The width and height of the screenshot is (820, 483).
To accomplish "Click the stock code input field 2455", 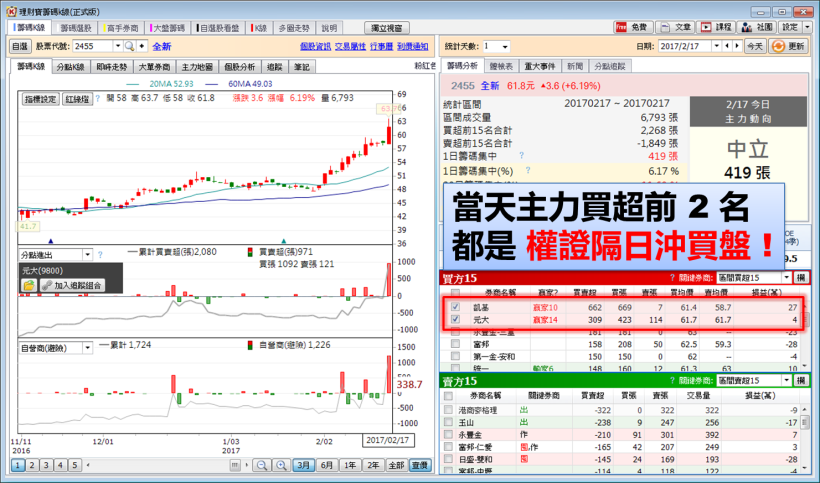I will click(93, 47).
